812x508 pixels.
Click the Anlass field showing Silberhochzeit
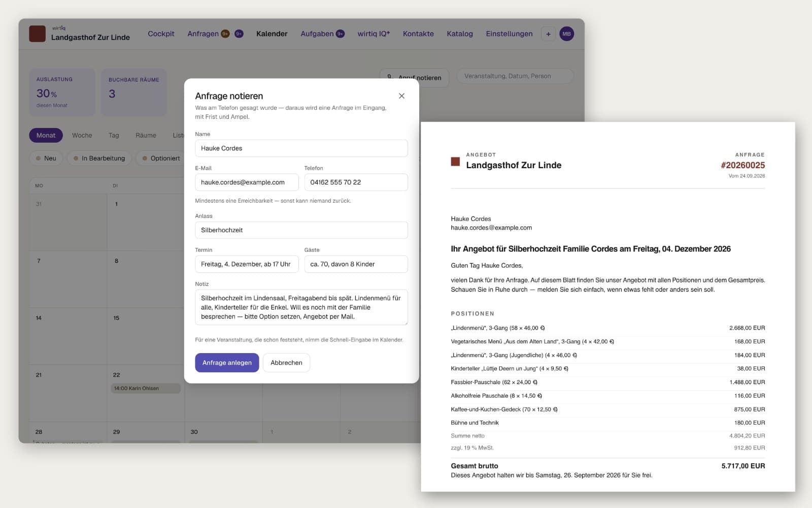(301, 230)
